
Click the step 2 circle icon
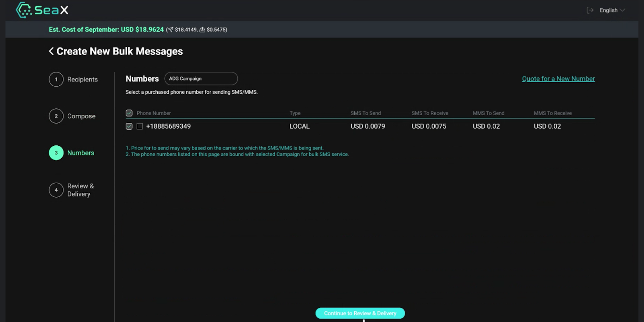click(x=56, y=116)
